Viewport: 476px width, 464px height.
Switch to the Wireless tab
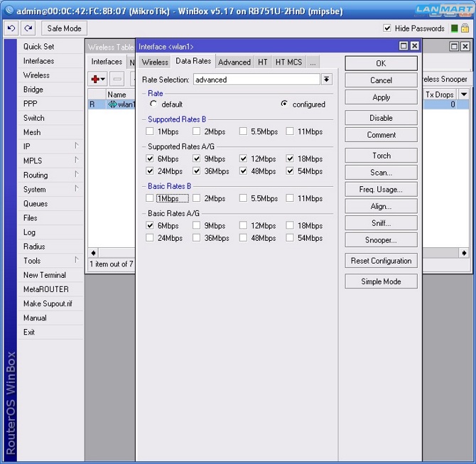(155, 63)
